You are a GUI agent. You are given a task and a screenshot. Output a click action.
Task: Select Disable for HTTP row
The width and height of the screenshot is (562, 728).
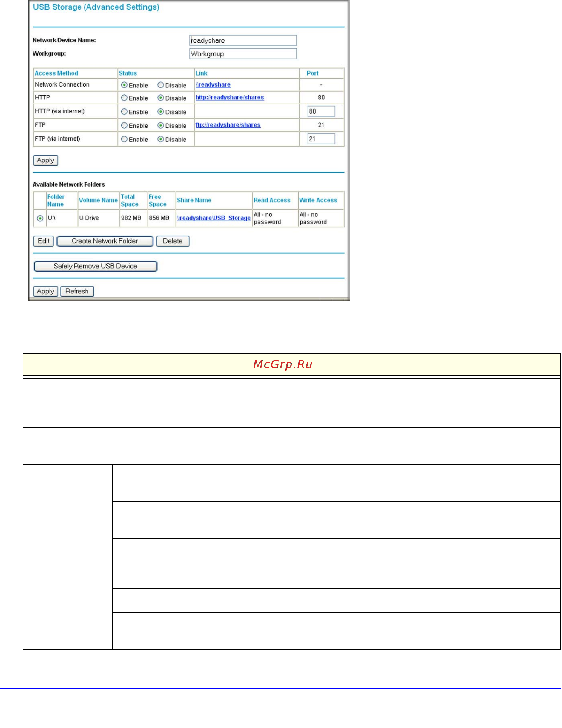160,98
